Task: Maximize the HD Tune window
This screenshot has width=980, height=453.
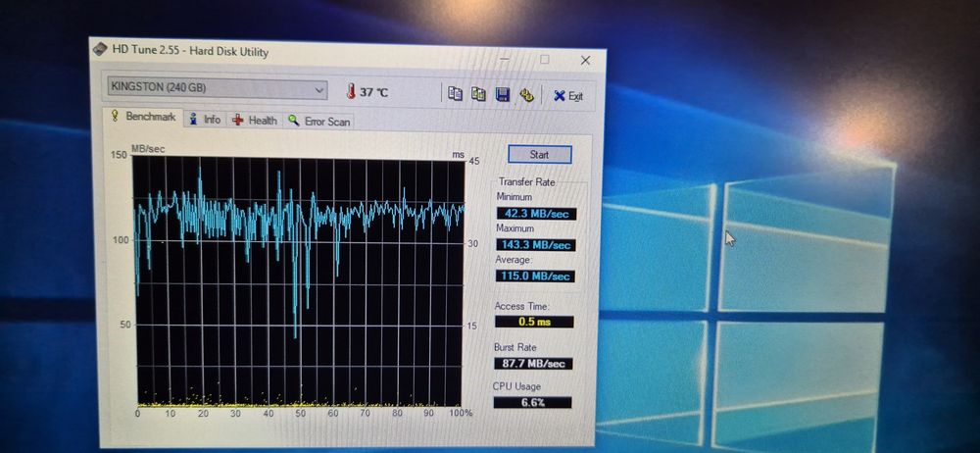Action: point(544,60)
